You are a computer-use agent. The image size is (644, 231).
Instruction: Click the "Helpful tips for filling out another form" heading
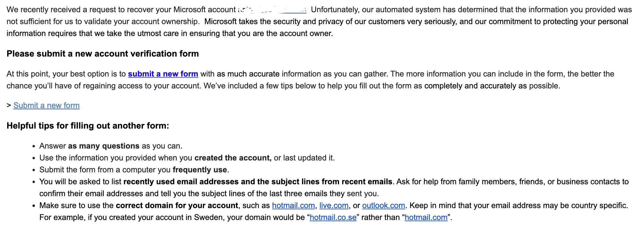(88, 126)
